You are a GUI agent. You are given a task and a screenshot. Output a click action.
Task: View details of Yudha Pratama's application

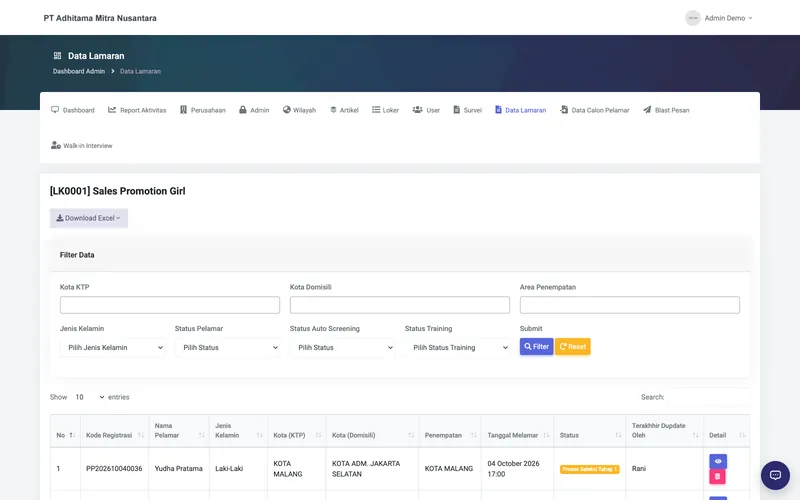718,461
